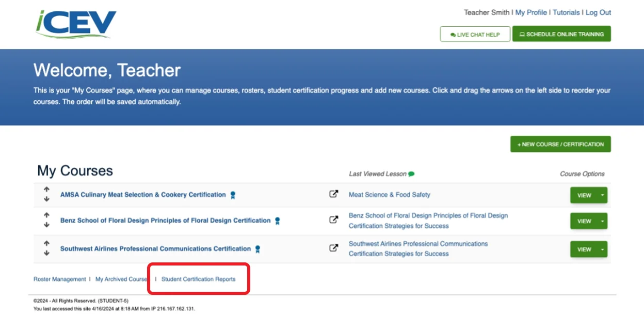Click move-down arrow for Southwest Airlines course
Image resolution: width=644 pixels, height=328 pixels.
[46, 253]
